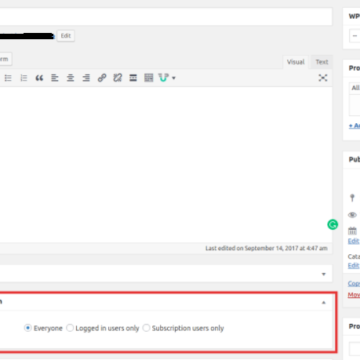Select Subscription users only

click(146, 328)
